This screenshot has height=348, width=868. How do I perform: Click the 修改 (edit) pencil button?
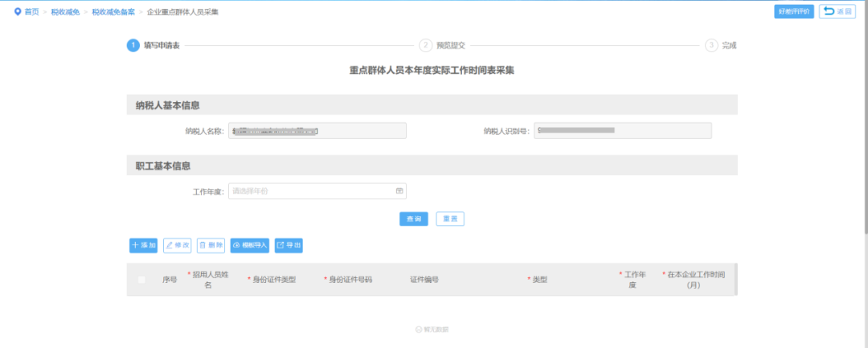178,245
